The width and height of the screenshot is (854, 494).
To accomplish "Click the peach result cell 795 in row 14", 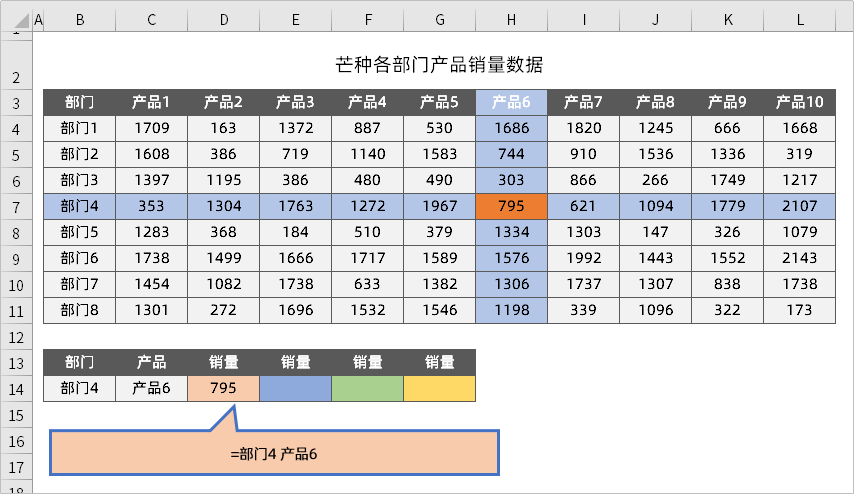I will [223, 388].
